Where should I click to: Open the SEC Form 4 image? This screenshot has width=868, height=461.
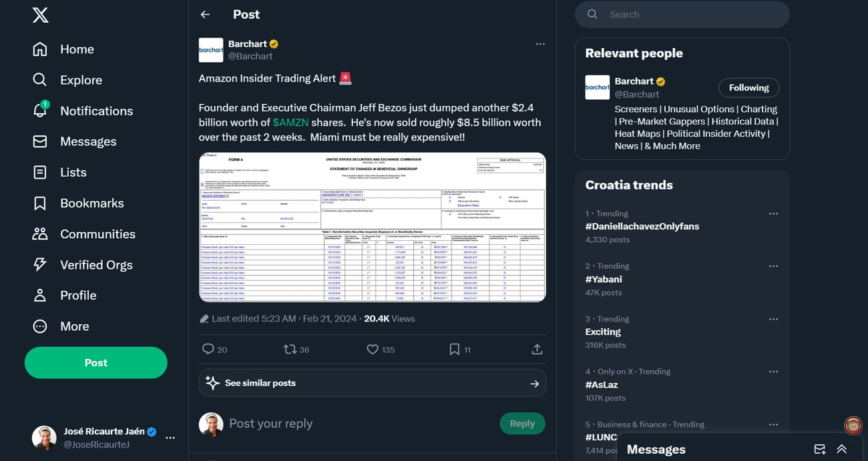click(372, 227)
